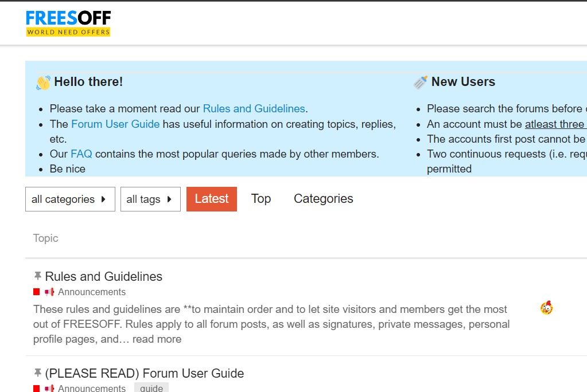Expand the all tags dropdown
The image size is (587, 392).
point(150,199)
